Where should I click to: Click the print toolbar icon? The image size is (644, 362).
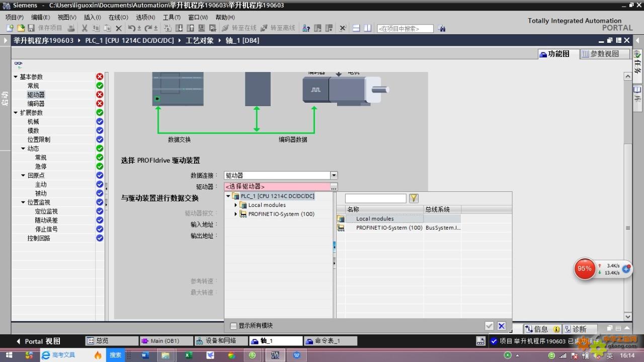click(x=71, y=28)
